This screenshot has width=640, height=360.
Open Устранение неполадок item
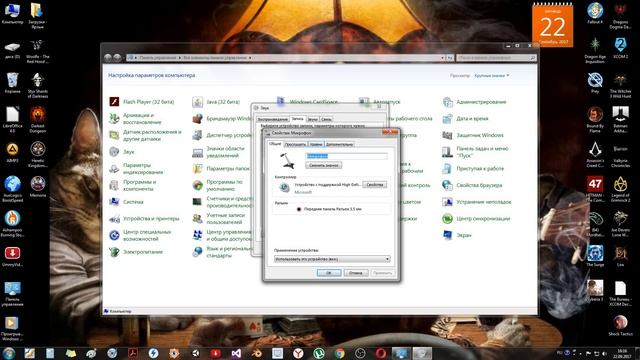477,202
